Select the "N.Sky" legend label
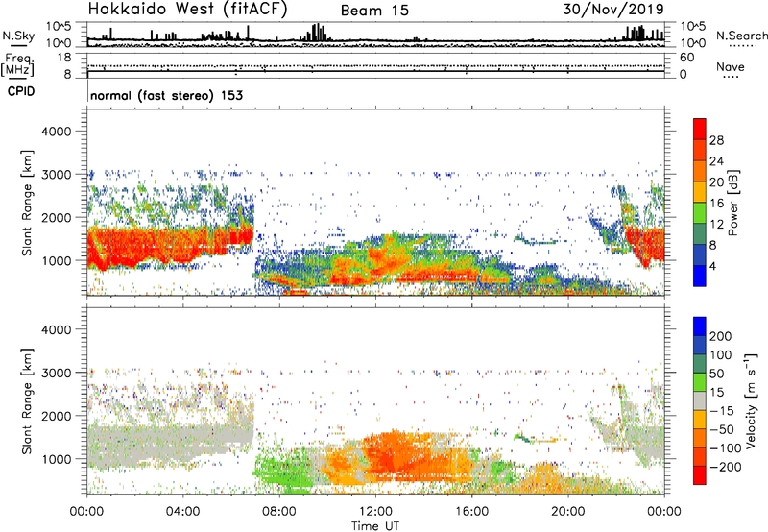 coord(18,36)
